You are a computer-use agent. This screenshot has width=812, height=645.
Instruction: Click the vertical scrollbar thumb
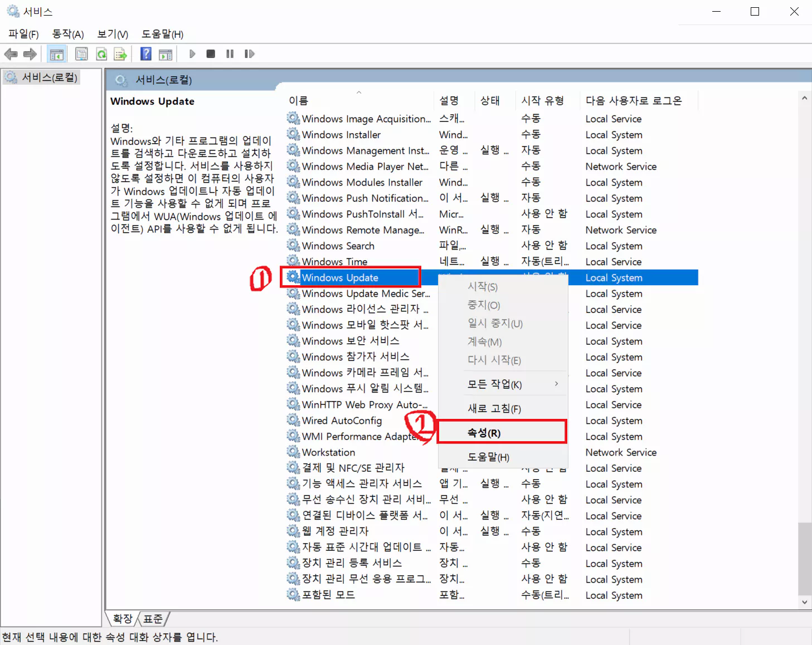[x=804, y=559]
